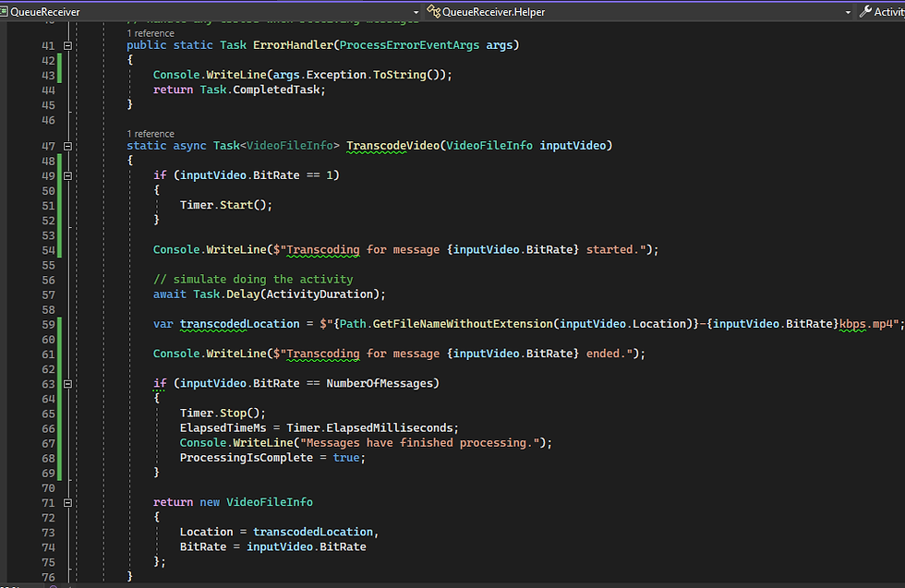Click the 'ended.' text in line 61 string

[606, 354]
